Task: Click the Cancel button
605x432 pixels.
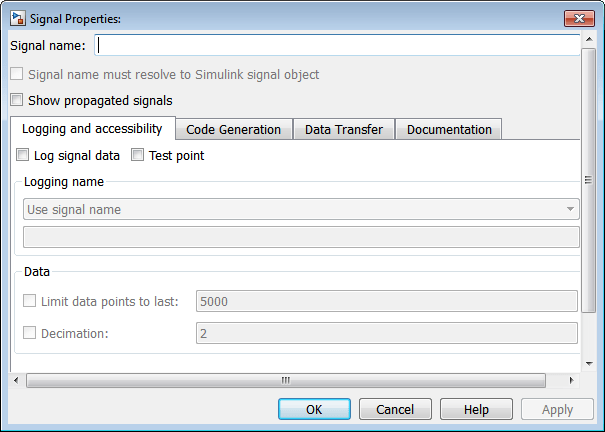Action: click(x=395, y=409)
